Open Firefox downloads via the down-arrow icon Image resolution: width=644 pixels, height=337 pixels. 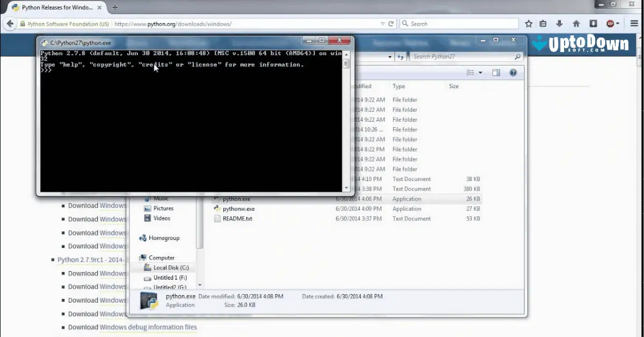click(558, 23)
